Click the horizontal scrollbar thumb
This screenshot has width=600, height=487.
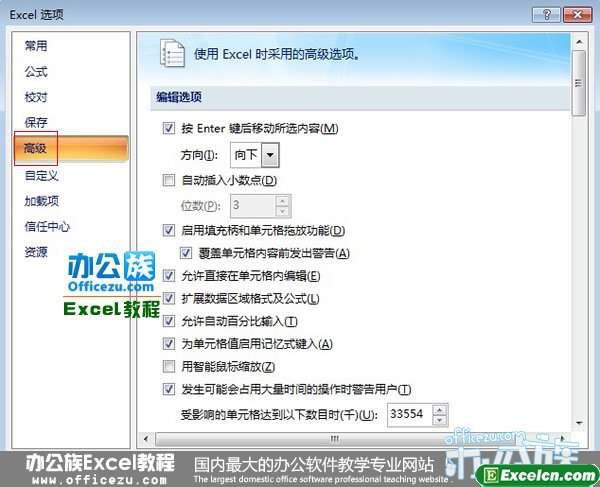tap(334, 439)
